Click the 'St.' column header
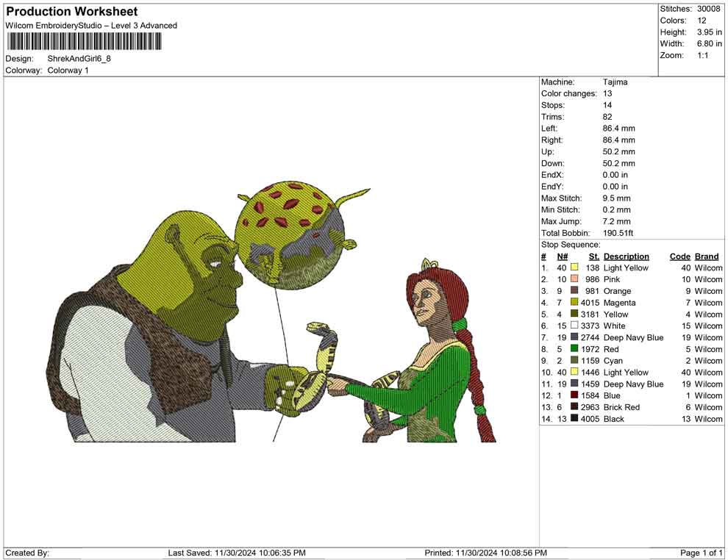 pos(594,256)
